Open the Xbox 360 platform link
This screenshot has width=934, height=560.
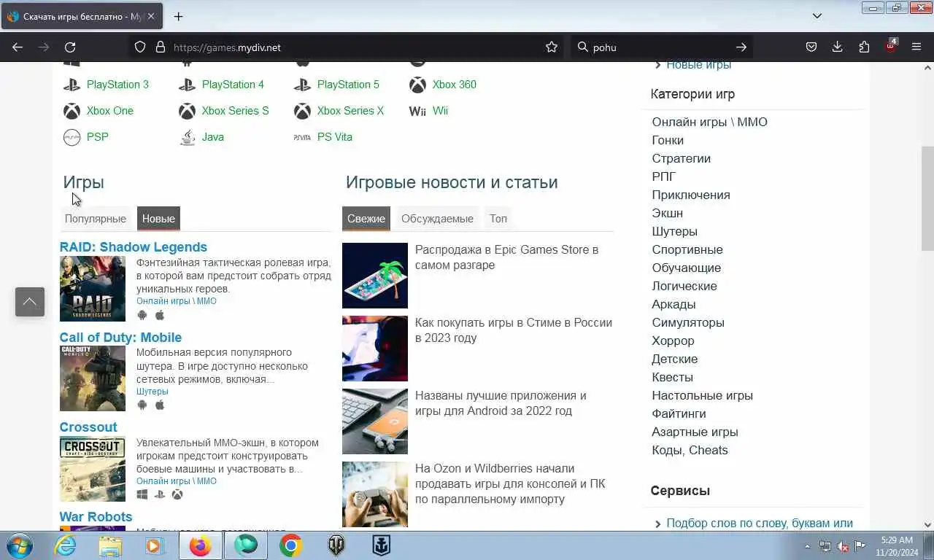coord(454,85)
